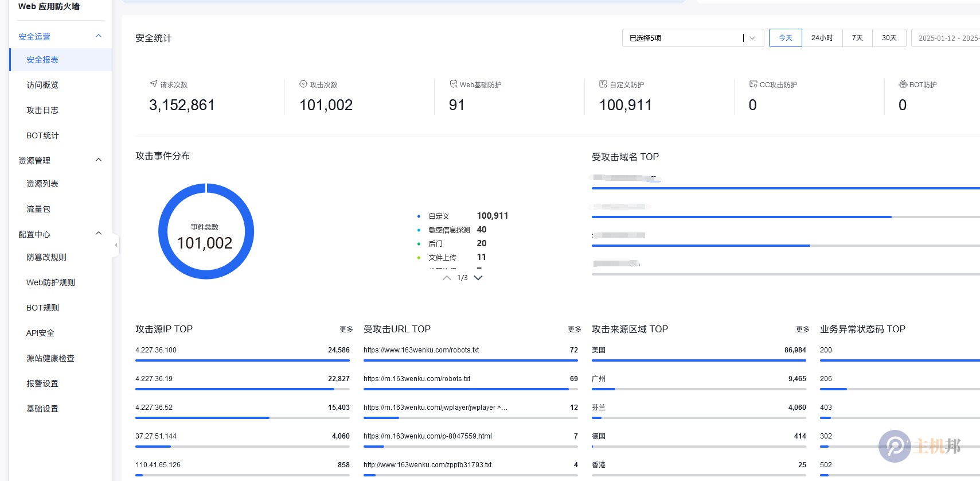Click the 2025-01-12 date range field
980x481 pixels.
(946, 38)
